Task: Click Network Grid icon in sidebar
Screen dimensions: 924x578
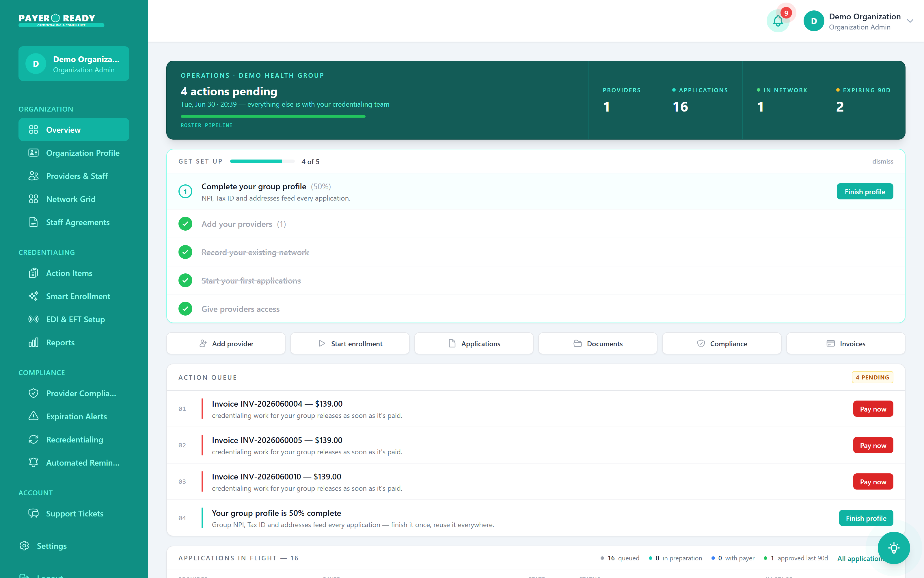Action: point(33,199)
